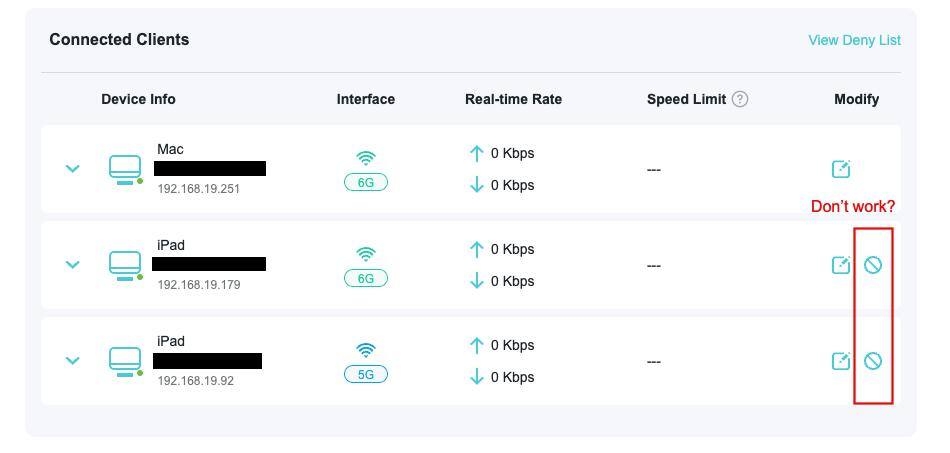Block the iPad at 192.168.19.92

click(873, 361)
